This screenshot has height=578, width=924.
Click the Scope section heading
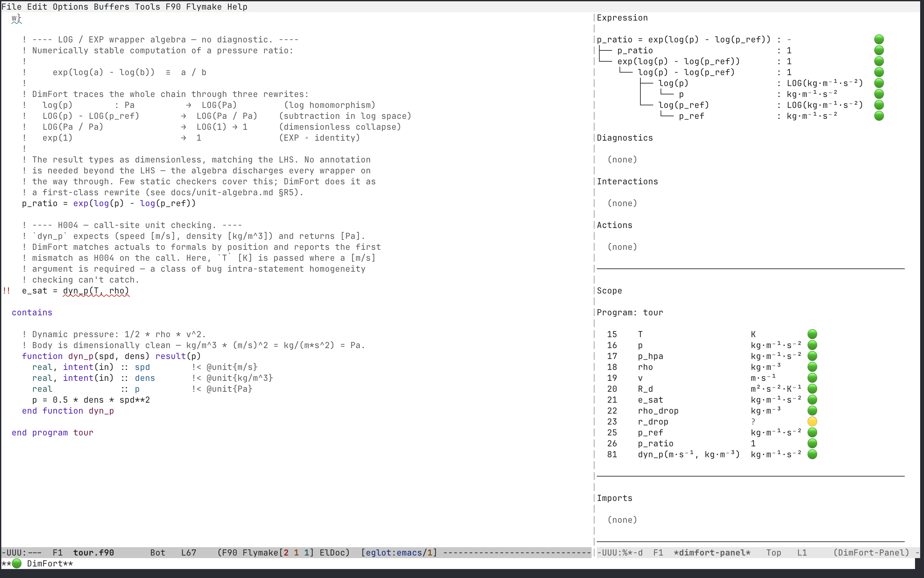[609, 291]
